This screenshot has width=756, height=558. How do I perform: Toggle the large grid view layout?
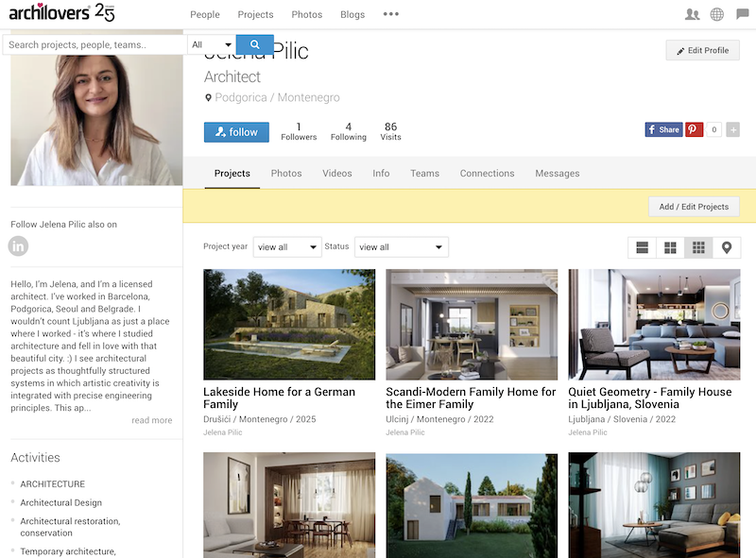click(670, 247)
